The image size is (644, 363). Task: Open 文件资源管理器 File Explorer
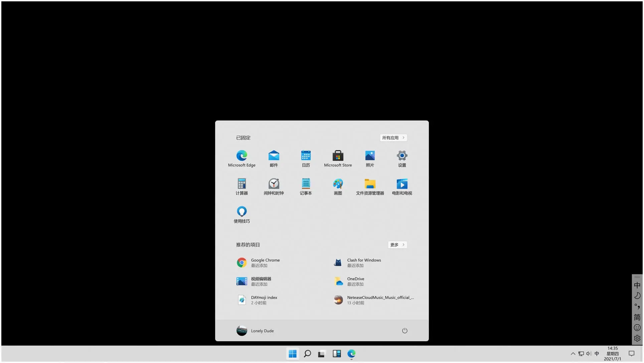click(370, 184)
